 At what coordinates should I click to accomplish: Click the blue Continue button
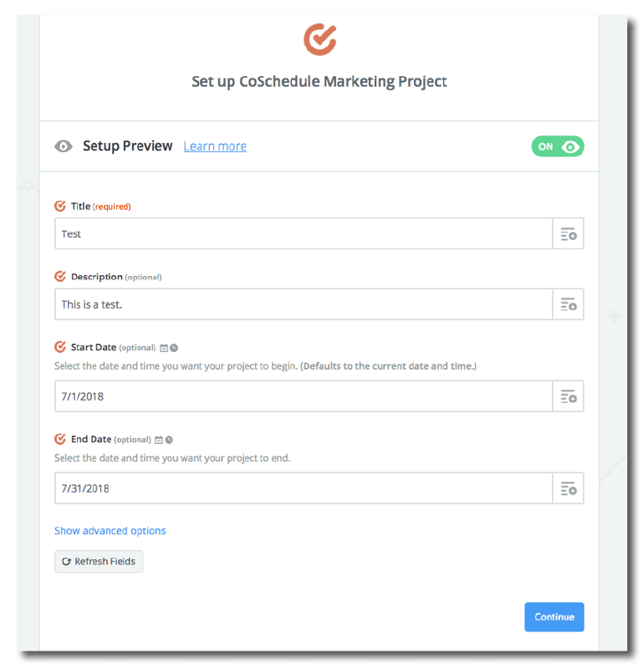pyautogui.click(x=554, y=617)
